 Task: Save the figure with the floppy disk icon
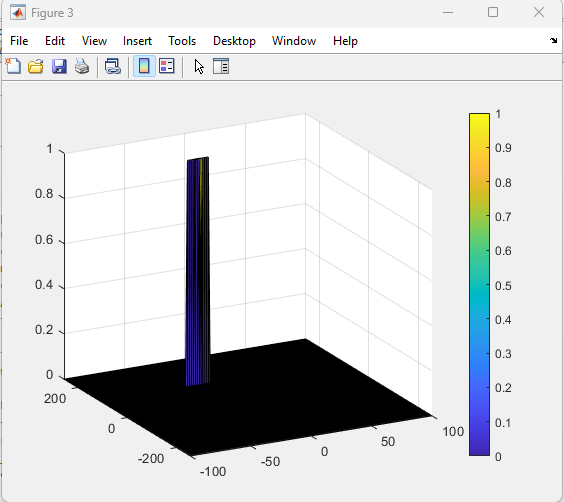pyautogui.click(x=59, y=67)
